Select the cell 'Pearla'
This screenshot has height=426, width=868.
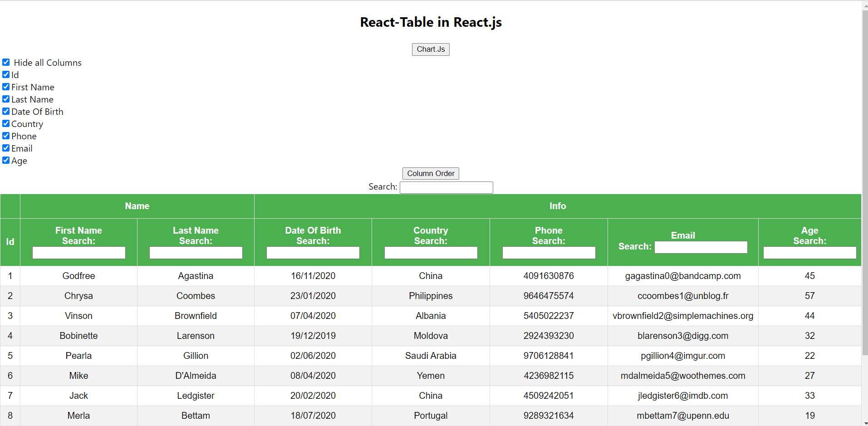pyautogui.click(x=78, y=356)
